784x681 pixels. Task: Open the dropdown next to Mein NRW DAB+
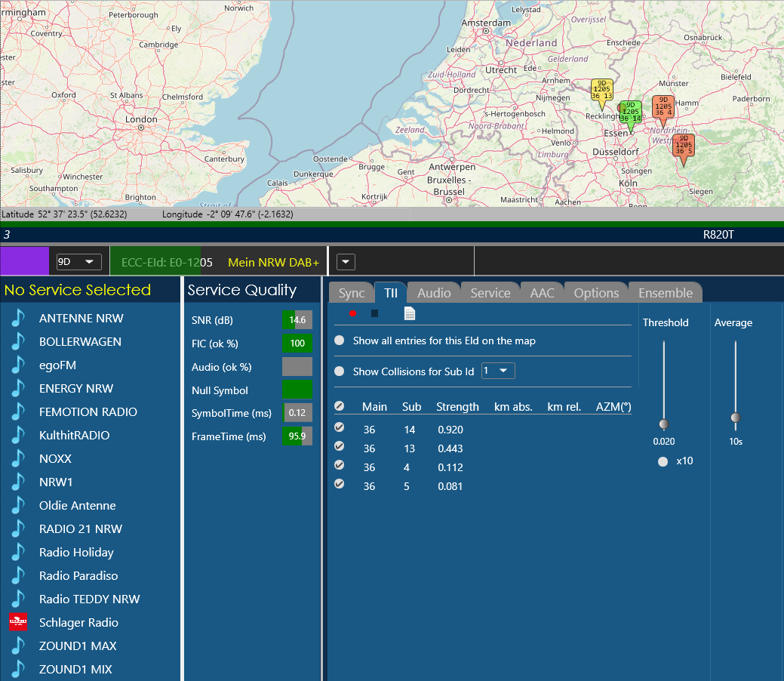346,262
